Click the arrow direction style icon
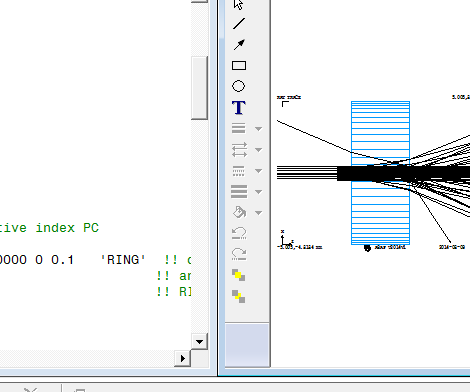 tap(239, 150)
